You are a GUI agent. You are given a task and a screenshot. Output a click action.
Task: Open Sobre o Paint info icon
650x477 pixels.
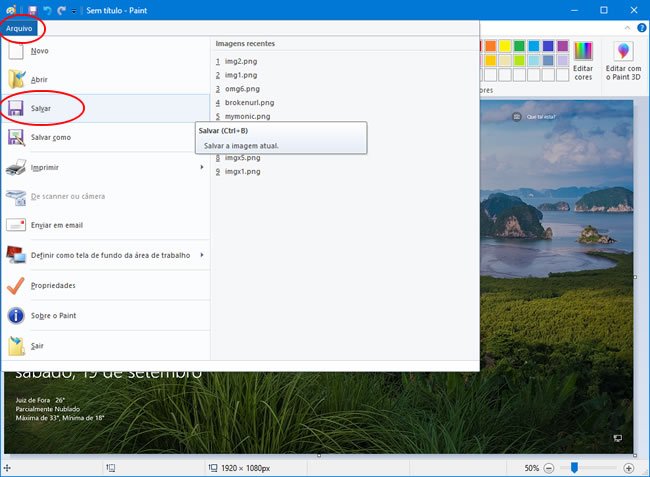pos(16,316)
